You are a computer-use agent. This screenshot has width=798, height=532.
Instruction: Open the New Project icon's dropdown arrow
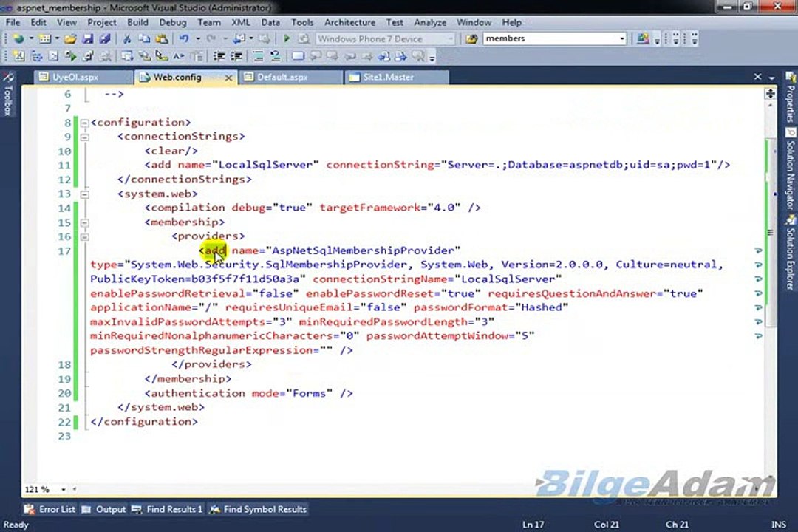[x=30, y=38]
